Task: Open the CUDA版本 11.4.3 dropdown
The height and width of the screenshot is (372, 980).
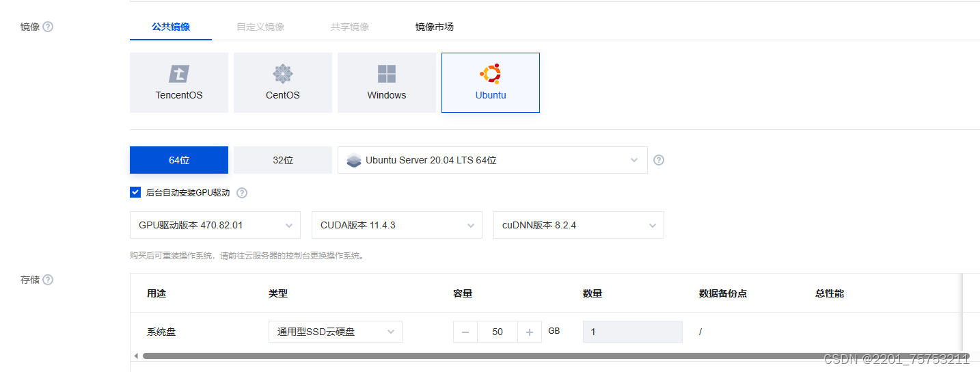Action: pyautogui.click(x=397, y=225)
